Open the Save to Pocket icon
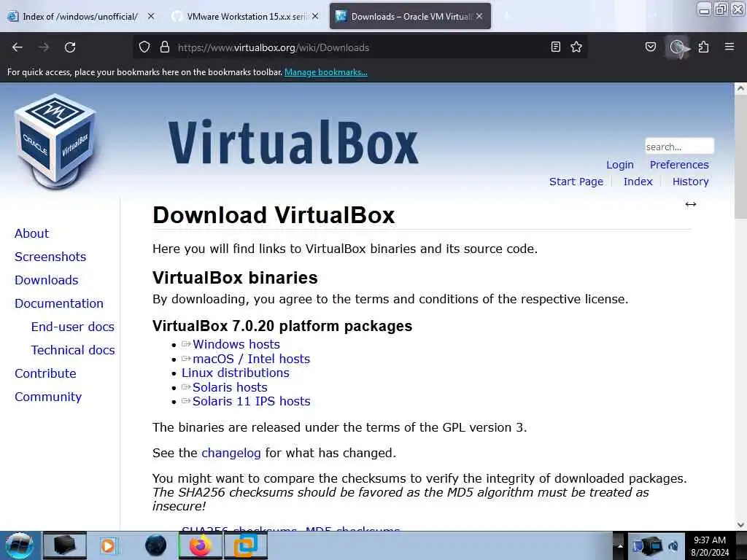The width and height of the screenshot is (747, 560). (650, 47)
